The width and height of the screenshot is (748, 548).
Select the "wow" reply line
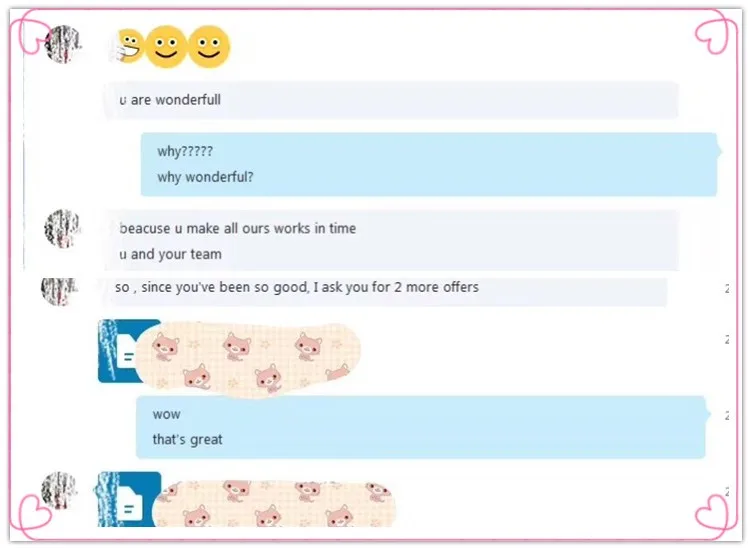pos(166,414)
